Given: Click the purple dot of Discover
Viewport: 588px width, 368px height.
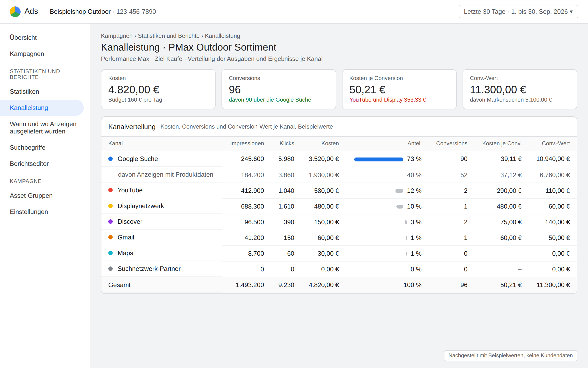Looking at the screenshot, I should (110, 222).
